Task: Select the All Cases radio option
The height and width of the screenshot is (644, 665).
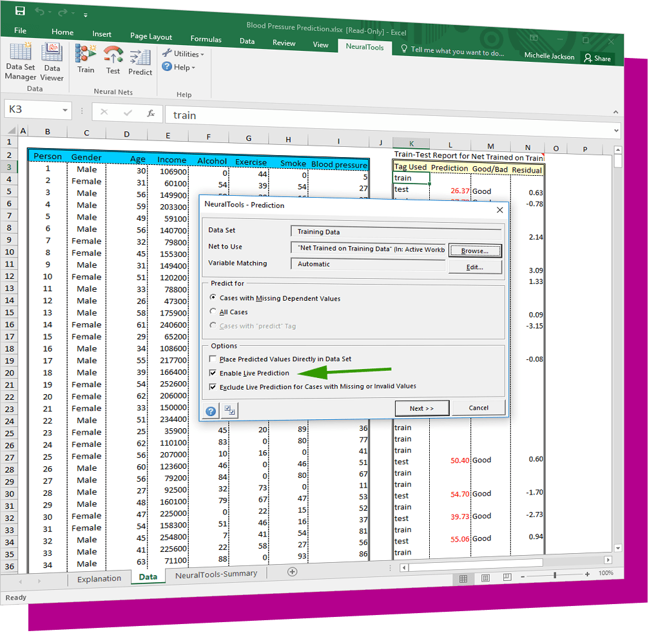Action: pos(214,312)
